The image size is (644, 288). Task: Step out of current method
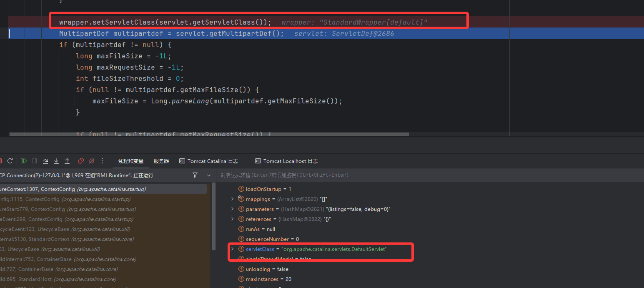pyautogui.click(x=67, y=161)
